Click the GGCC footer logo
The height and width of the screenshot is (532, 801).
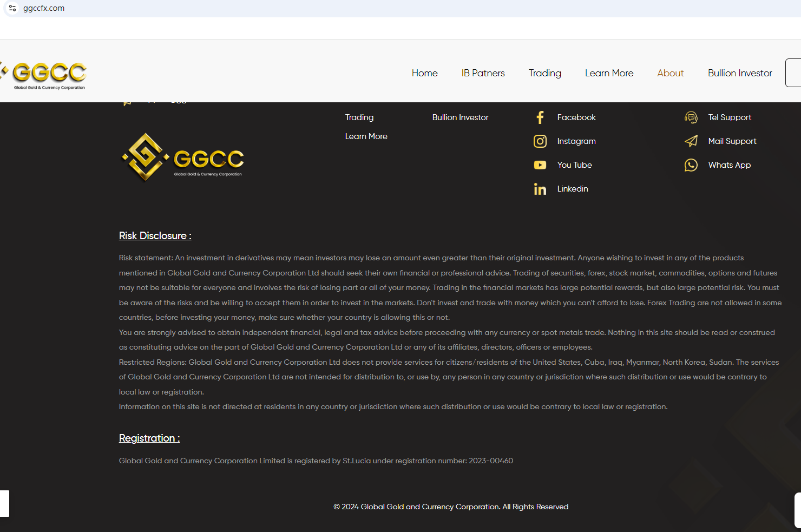point(182,157)
